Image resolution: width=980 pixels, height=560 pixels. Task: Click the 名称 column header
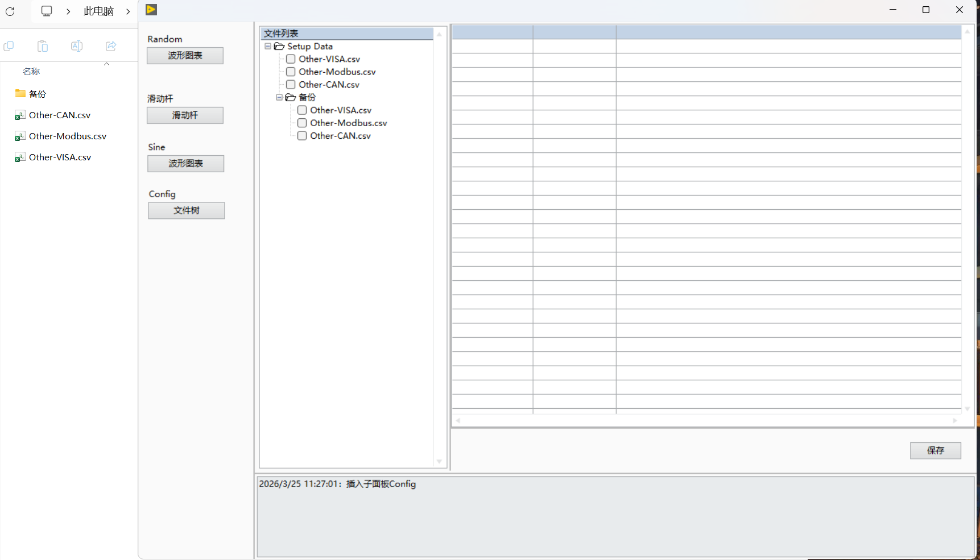click(x=31, y=71)
